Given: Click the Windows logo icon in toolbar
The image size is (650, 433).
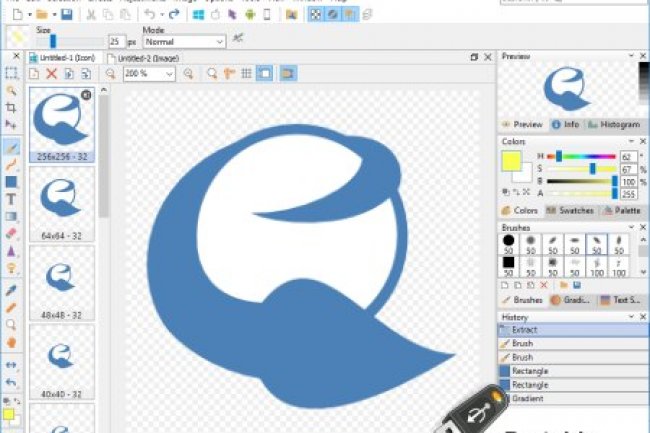Looking at the screenshot, I should 198,15.
